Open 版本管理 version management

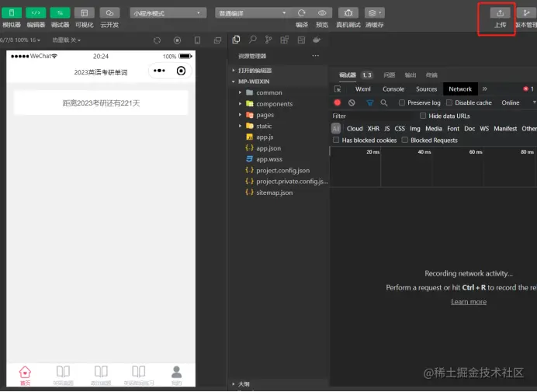526,13
